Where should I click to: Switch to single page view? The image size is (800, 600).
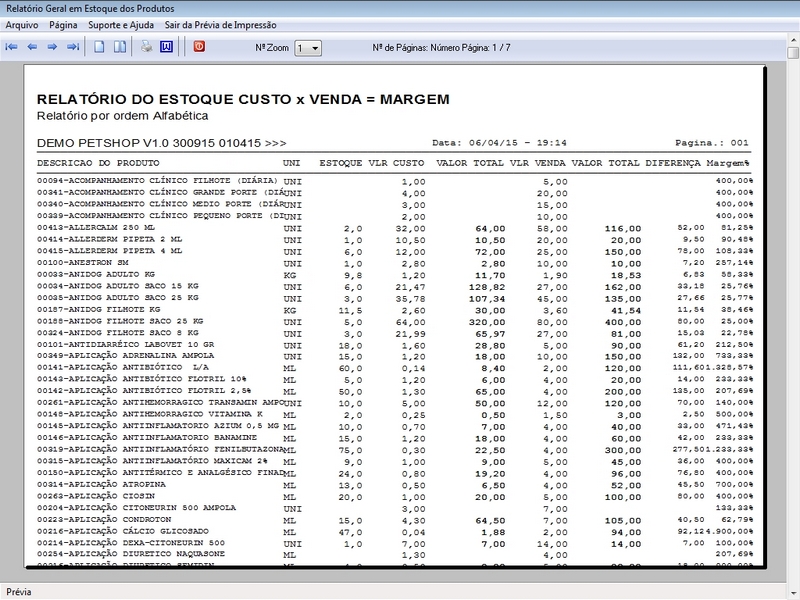coord(99,47)
